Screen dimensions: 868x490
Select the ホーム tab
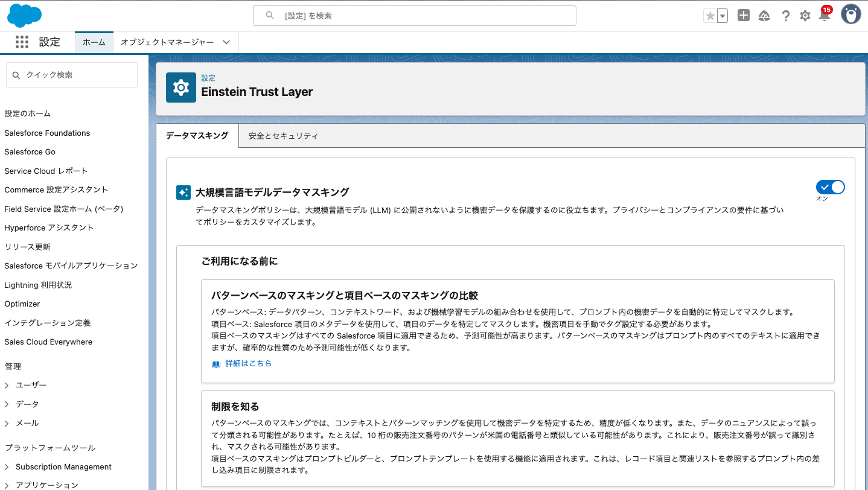[94, 42]
